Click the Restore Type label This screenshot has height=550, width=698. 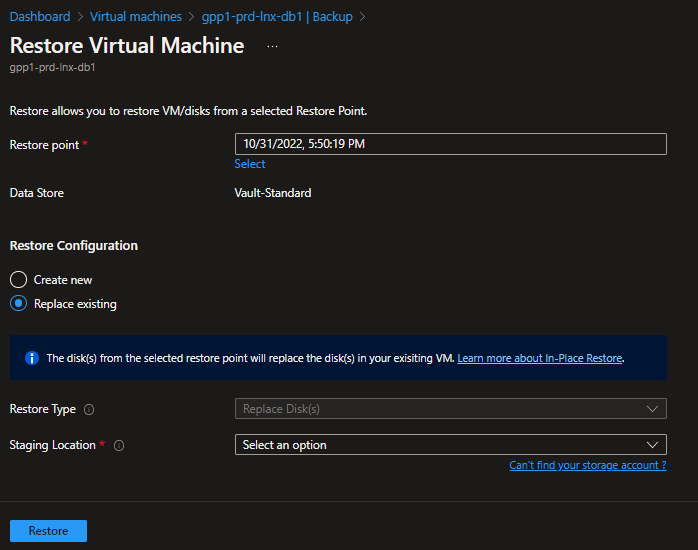[x=43, y=409]
